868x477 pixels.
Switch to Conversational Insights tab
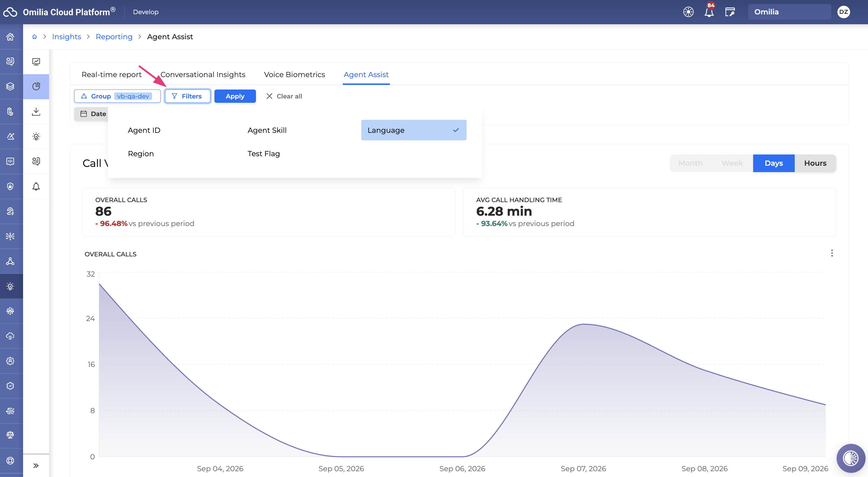click(x=203, y=74)
